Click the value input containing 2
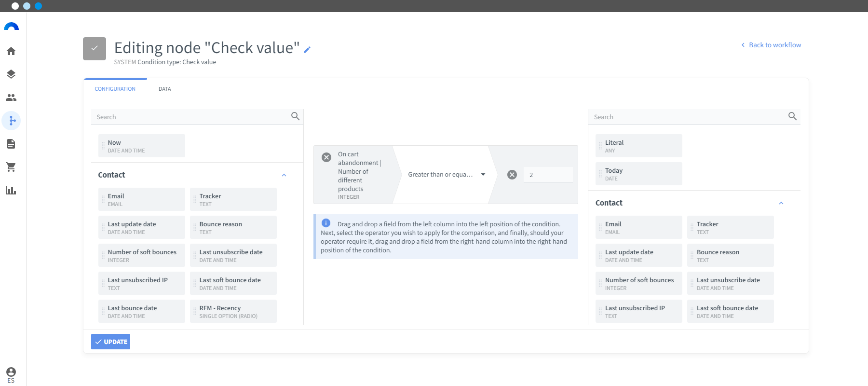 [x=548, y=175]
